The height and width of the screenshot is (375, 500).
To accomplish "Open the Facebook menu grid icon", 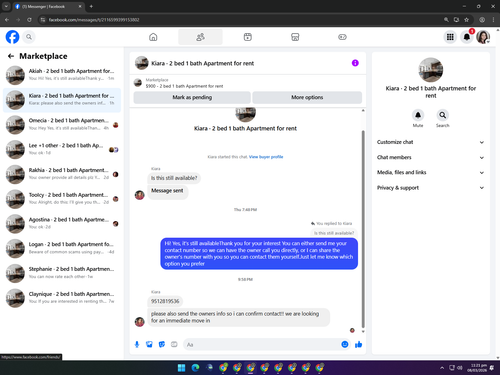I will click(450, 37).
